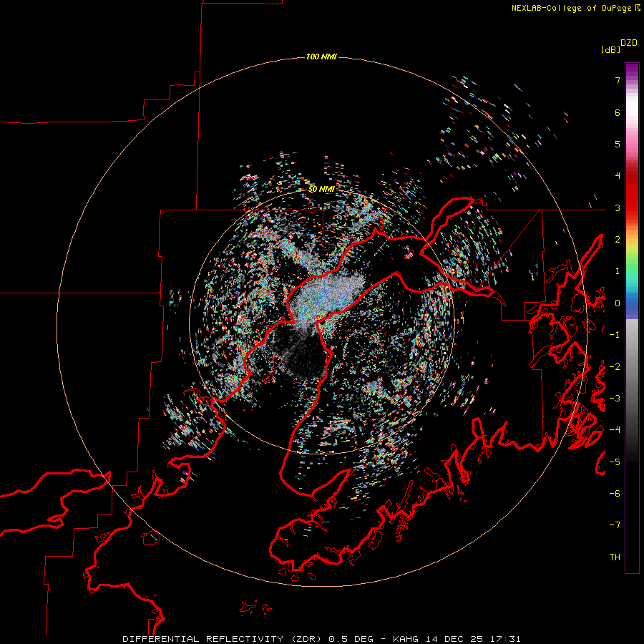The width and height of the screenshot is (644, 644).
Task: Click the 6 value on the color scale
Action: click(x=618, y=112)
